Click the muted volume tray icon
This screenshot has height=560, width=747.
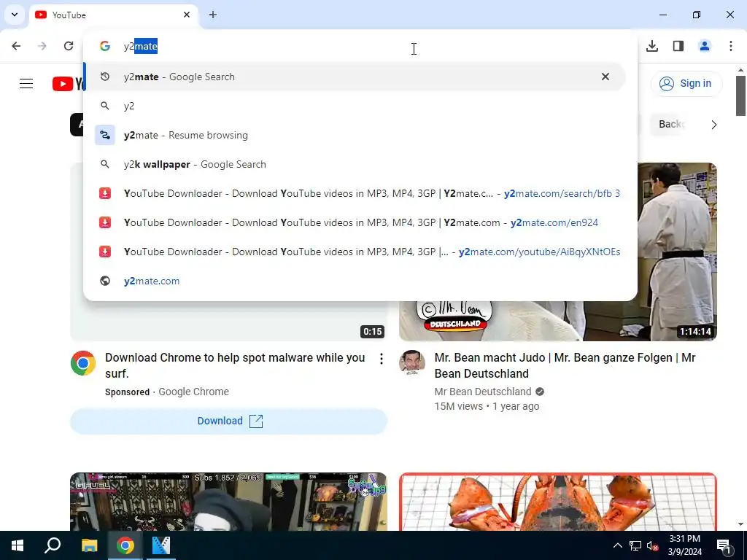(x=652, y=545)
